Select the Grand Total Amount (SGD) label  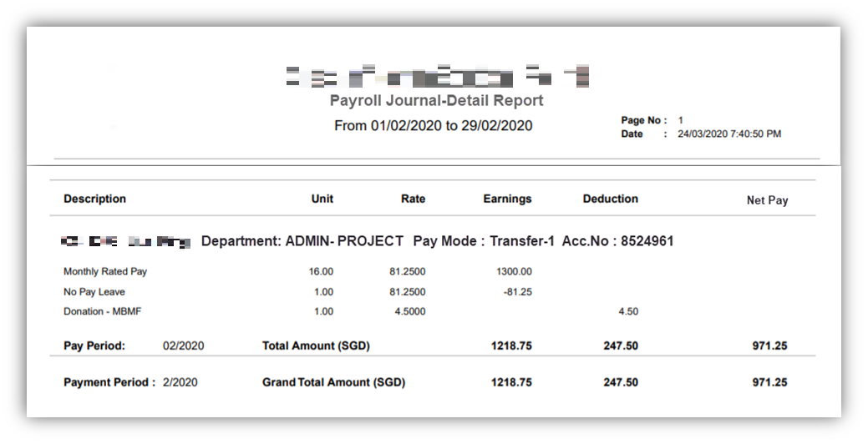tap(333, 383)
